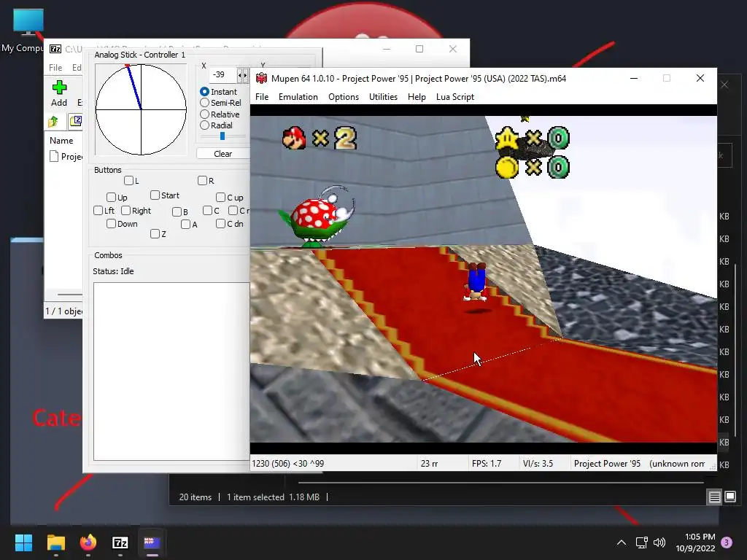This screenshot has width=747, height=560.
Task: Click the Clear button in Analog Stick panel
Action: click(x=223, y=154)
